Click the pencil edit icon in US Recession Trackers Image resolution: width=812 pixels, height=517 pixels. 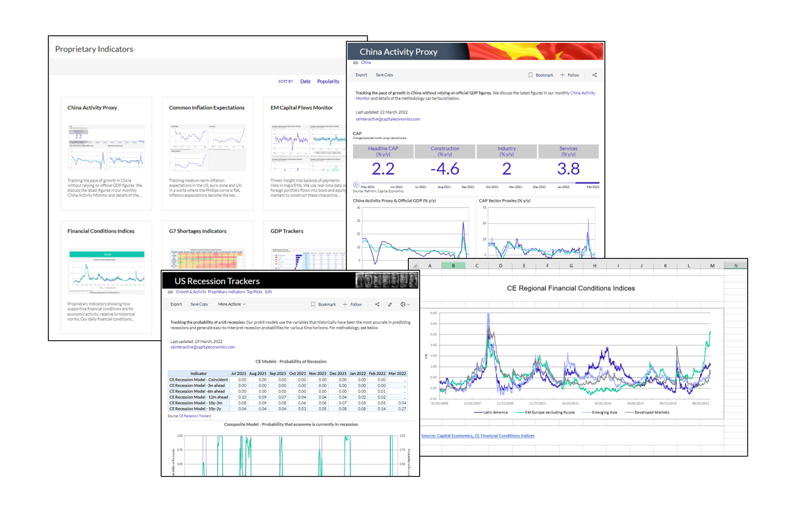(390, 304)
